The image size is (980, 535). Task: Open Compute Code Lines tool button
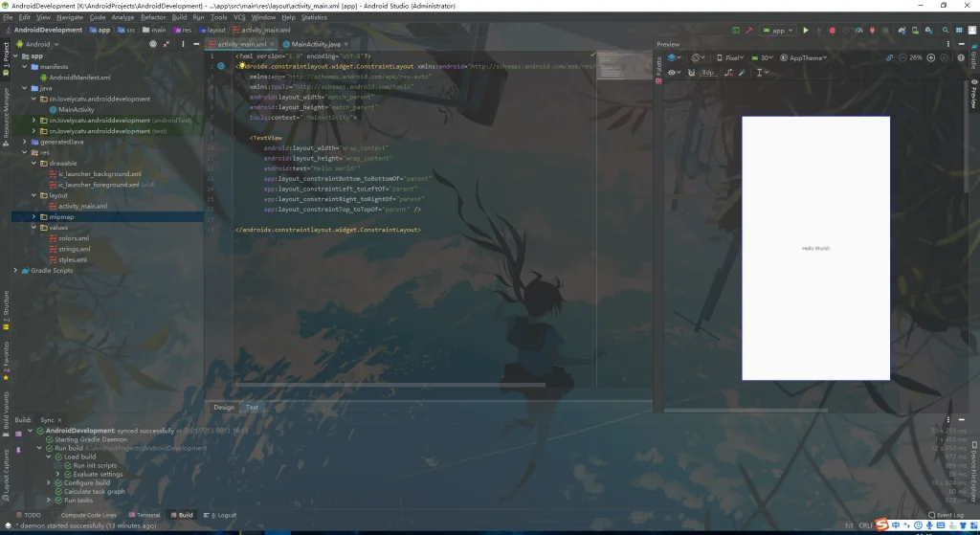(85, 515)
